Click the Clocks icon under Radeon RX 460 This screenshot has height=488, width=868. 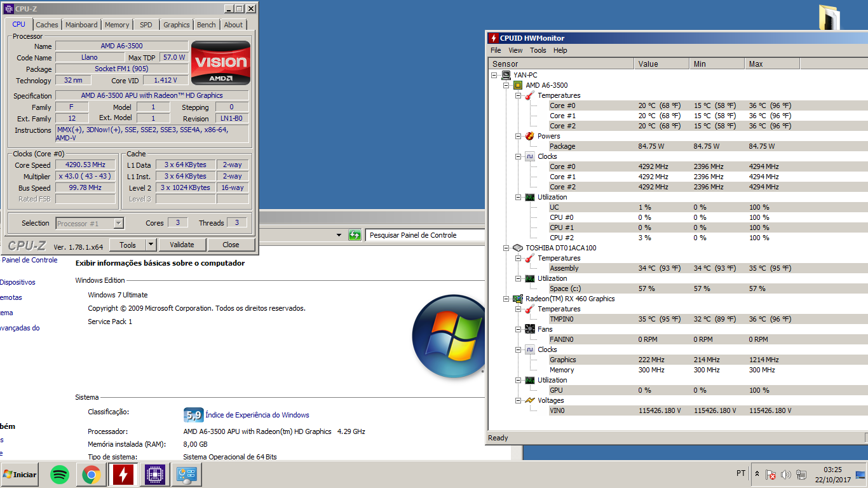(529, 349)
